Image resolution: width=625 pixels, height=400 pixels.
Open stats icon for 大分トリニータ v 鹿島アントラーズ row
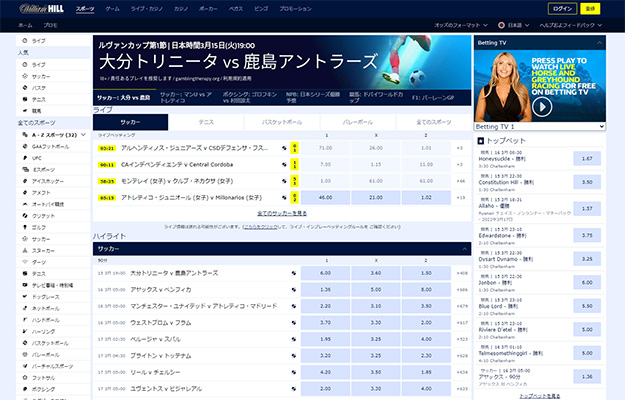click(x=294, y=273)
